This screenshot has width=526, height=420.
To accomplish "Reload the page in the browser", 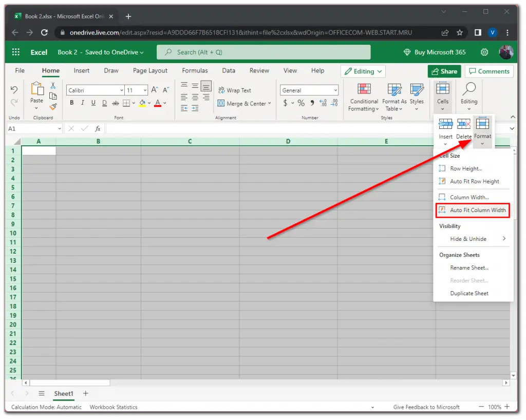I will (x=44, y=32).
